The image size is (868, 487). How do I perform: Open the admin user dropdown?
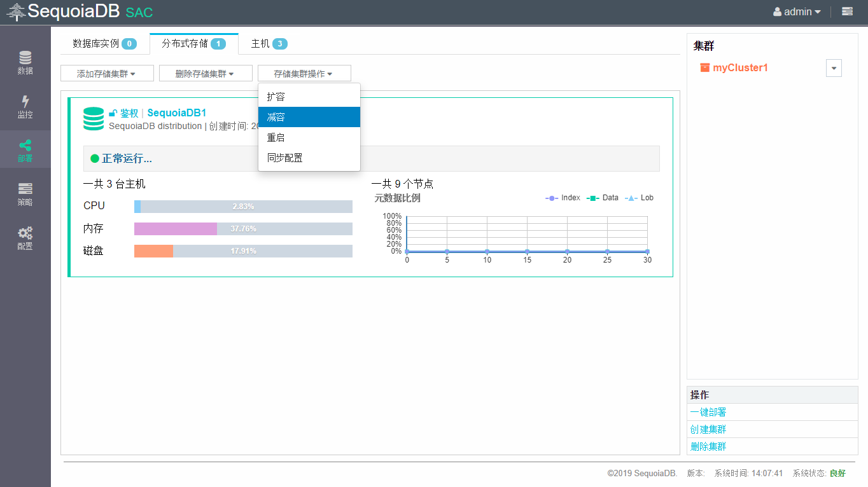click(x=797, y=11)
